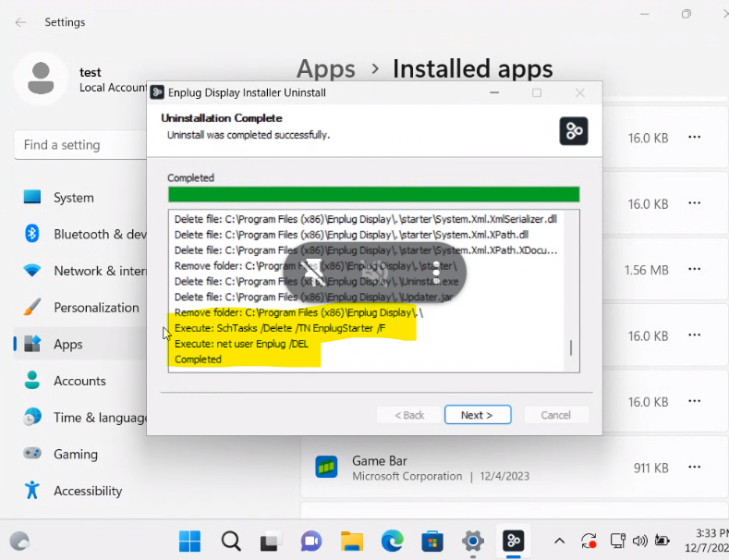Open taskbar Search
The height and width of the screenshot is (560, 729).
[x=231, y=541]
